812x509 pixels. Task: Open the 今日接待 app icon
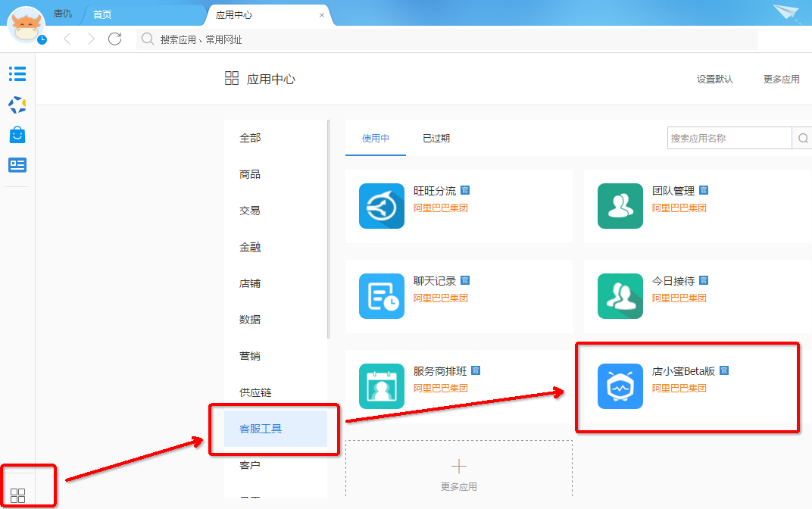click(620, 296)
